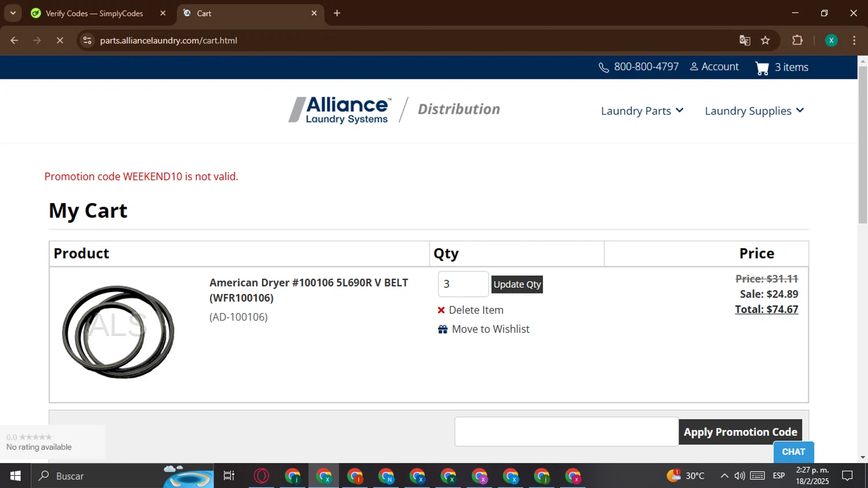Open the Chrome three-dot menu

(854, 41)
